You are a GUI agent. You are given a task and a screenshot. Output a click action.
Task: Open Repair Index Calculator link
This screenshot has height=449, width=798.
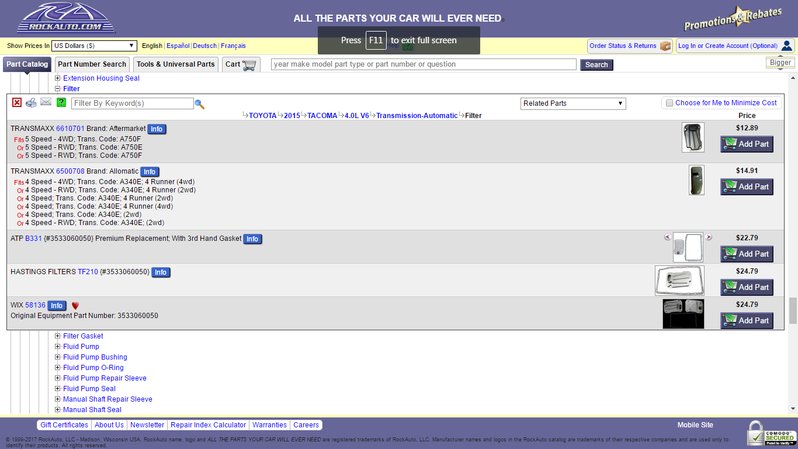(x=208, y=425)
